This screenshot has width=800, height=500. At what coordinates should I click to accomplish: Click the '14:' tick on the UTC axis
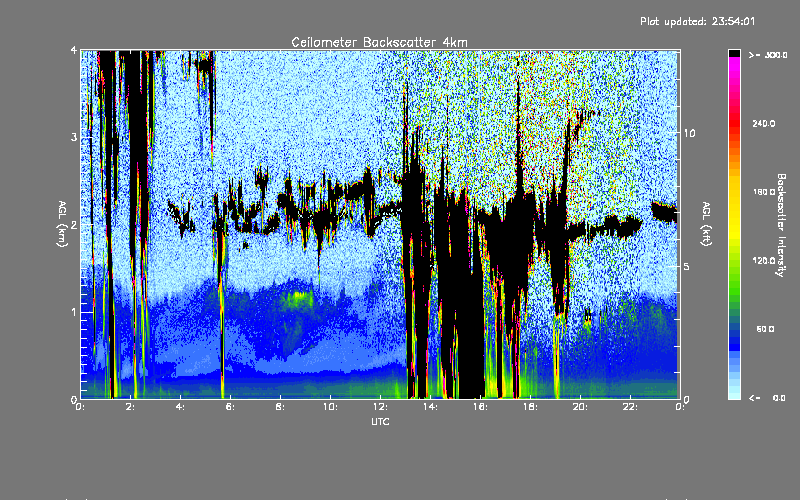click(x=430, y=407)
